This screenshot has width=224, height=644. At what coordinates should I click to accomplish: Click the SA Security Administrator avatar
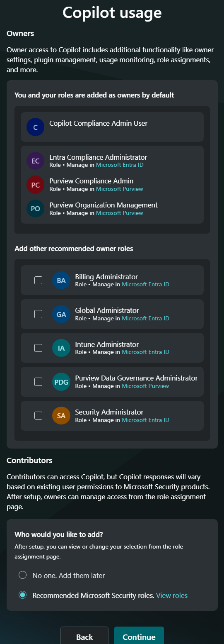(61, 416)
